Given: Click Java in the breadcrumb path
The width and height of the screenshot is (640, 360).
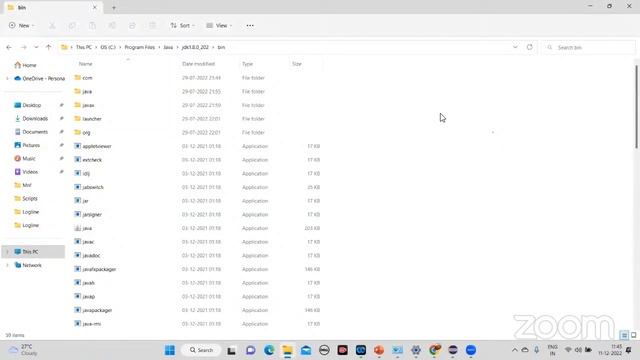Looking at the screenshot, I should click(x=168, y=47).
